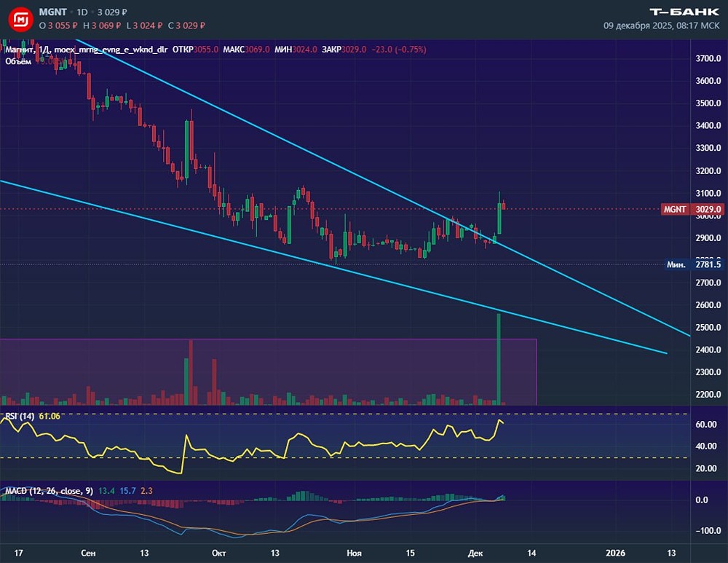Click the МАКС 3069.0 legend value

click(246, 50)
